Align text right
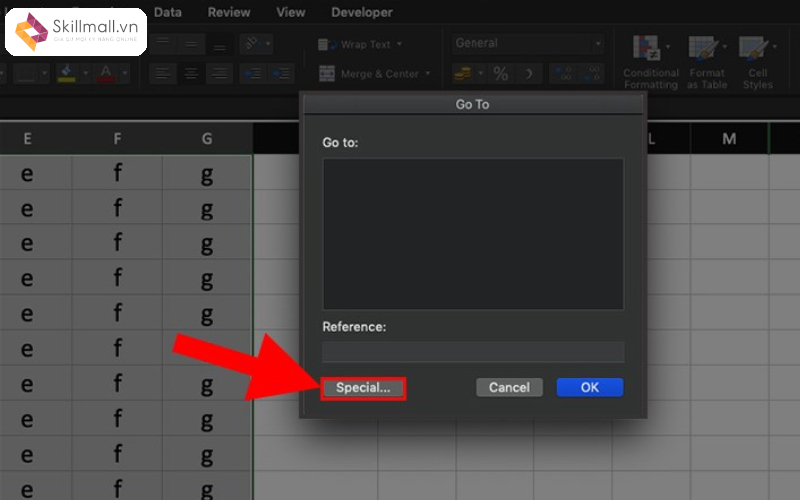The width and height of the screenshot is (800, 500). [220, 74]
